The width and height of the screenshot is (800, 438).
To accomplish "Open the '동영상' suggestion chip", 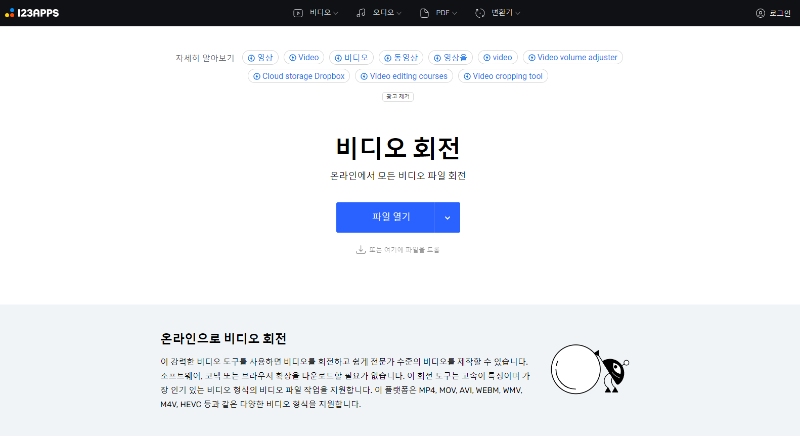I will (x=401, y=58).
